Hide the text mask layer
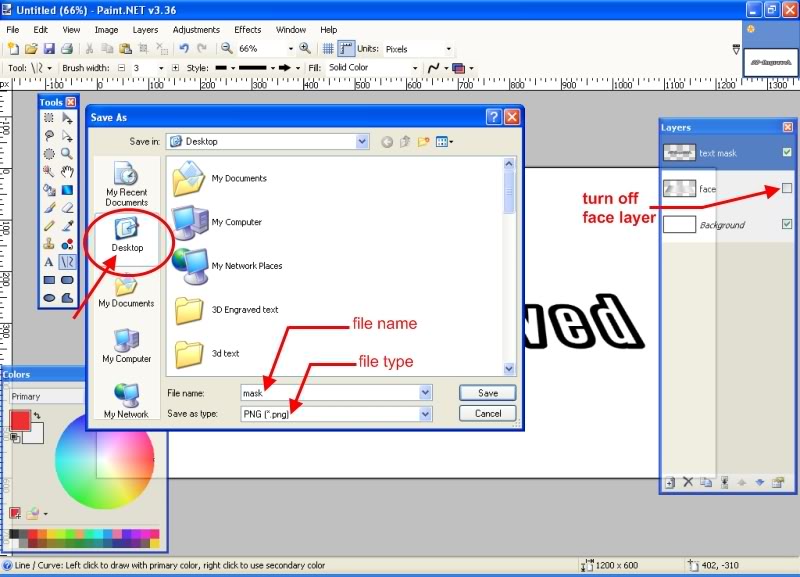This screenshot has height=577, width=800. 786,152
